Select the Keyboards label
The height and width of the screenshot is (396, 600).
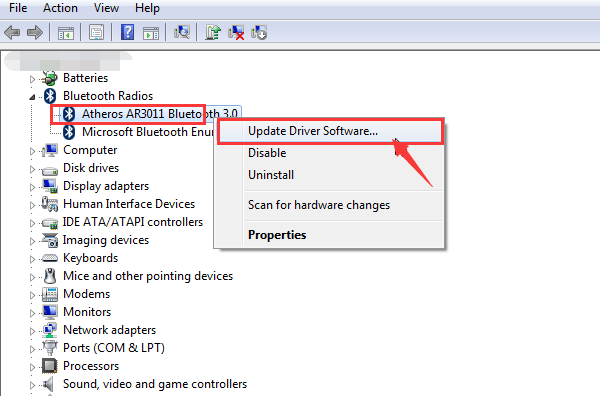(91, 258)
